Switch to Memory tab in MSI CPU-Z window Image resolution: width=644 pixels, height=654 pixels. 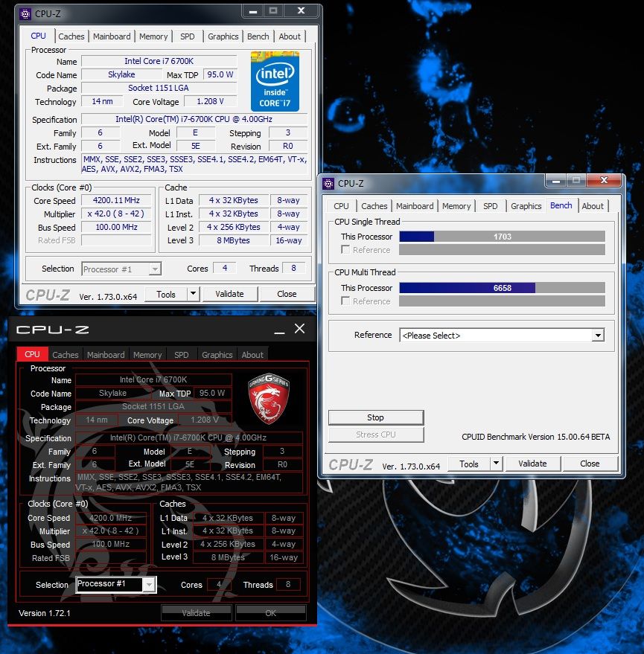147,354
